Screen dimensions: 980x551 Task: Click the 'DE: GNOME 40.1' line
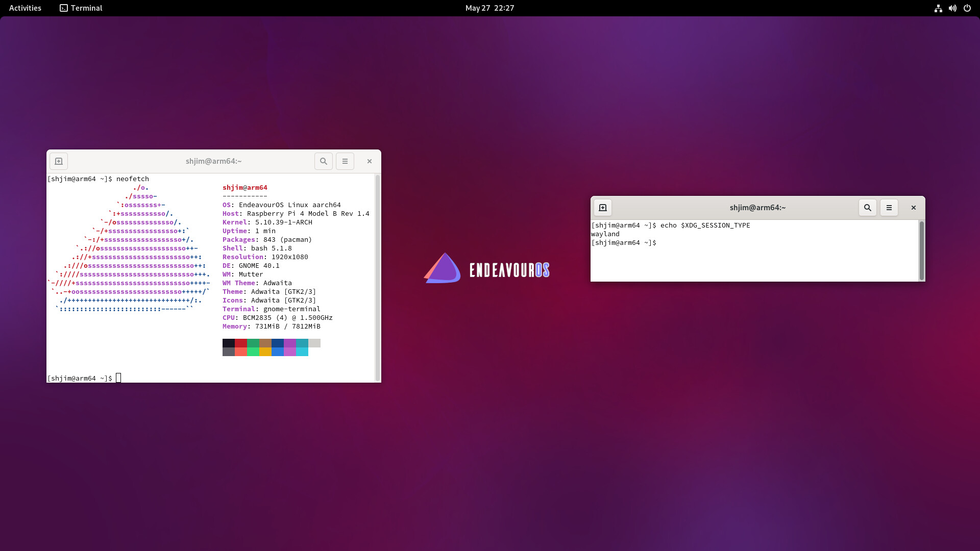(251, 266)
